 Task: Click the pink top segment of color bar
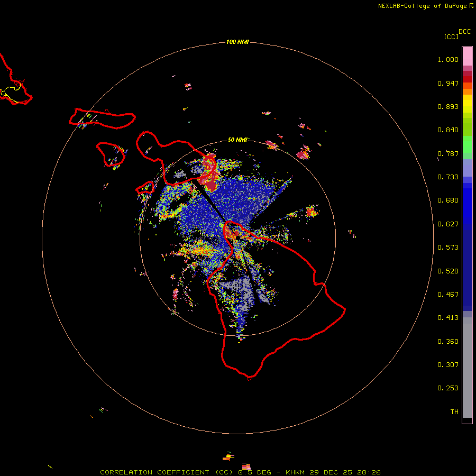[467, 56]
